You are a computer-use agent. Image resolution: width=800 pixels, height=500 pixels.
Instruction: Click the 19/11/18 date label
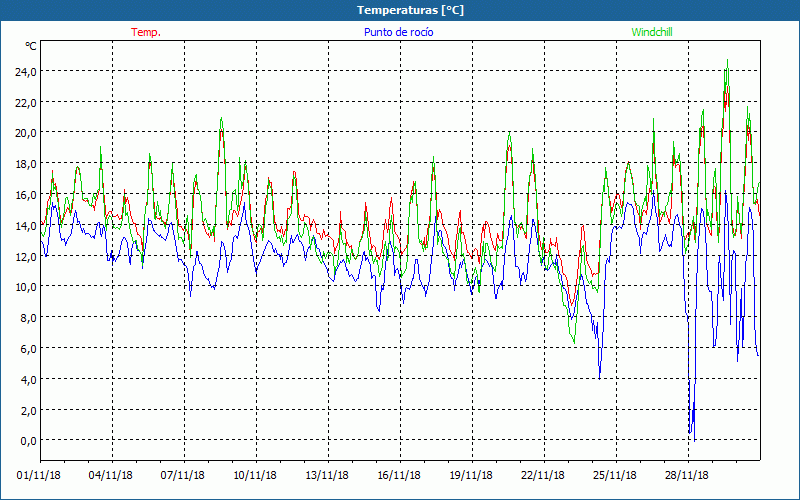[471, 476]
